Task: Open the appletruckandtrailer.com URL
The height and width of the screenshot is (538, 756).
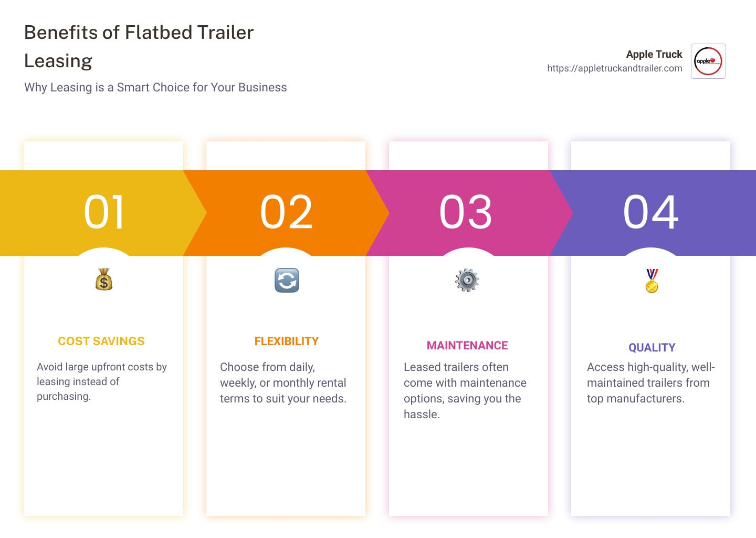Action: pos(615,68)
